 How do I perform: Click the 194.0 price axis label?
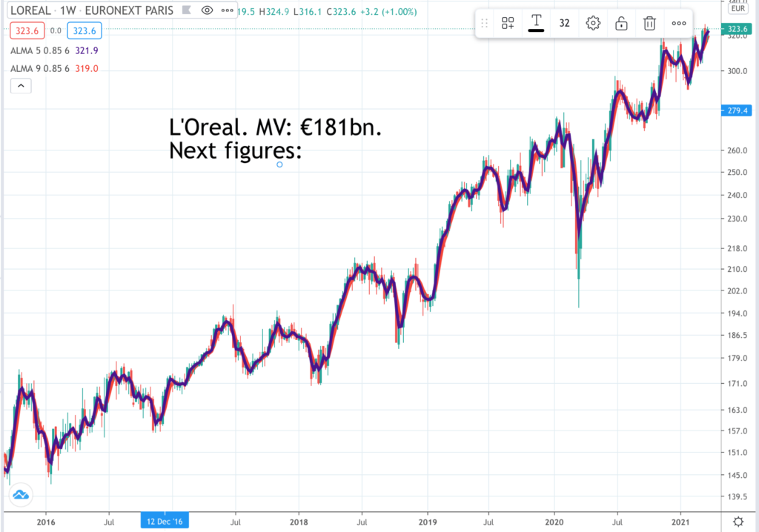click(x=738, y=313)
